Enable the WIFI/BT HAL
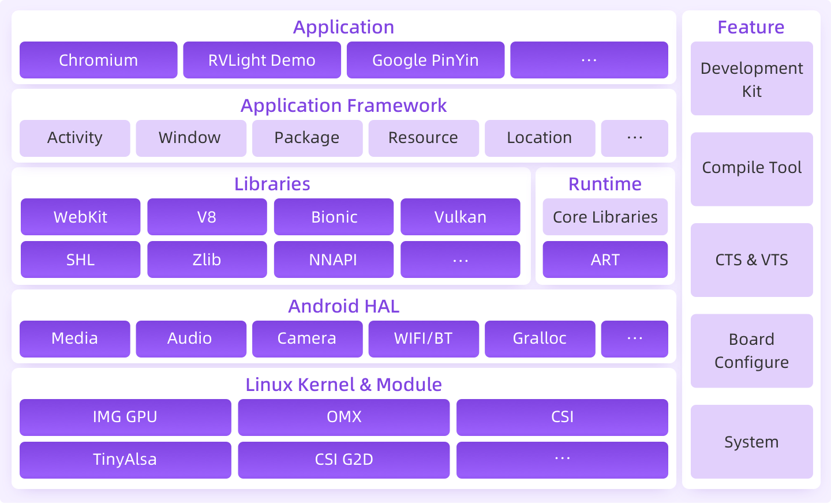Image resolution: width=831 pixels, height=504 pixels. pyautogui.click(x=424, y=338)
